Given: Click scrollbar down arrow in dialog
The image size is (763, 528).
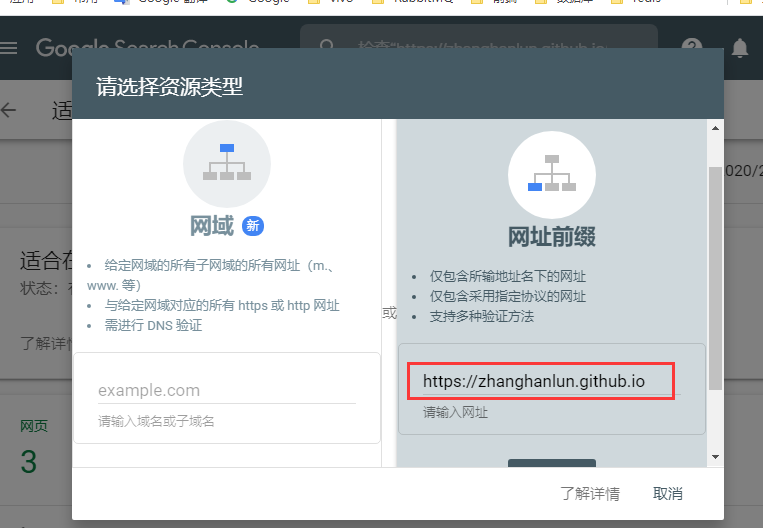Looking at the screenshot, I should [715, 457].
